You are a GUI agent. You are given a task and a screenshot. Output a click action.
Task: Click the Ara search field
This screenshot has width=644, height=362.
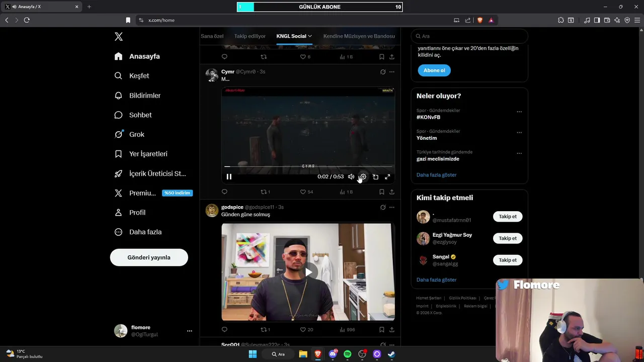pos(469,36)
